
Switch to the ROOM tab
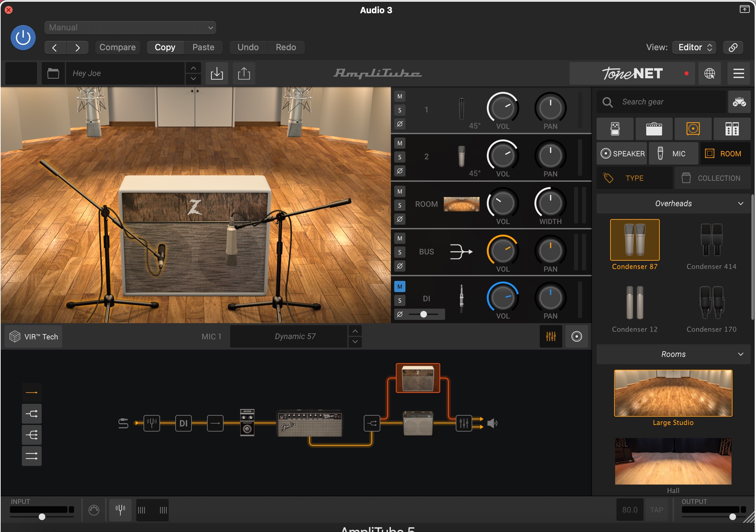click(x=725, y=154)
